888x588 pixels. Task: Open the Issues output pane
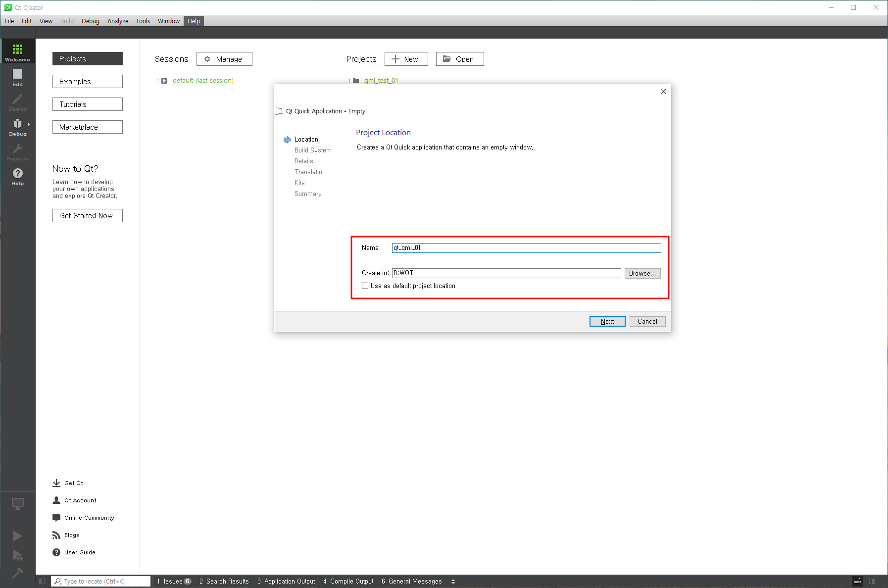point(174,581)
